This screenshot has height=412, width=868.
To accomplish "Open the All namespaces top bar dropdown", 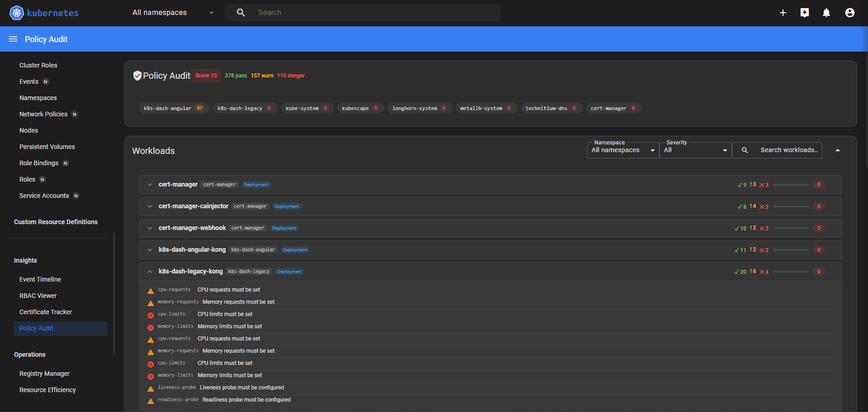I will pos(173,13).
